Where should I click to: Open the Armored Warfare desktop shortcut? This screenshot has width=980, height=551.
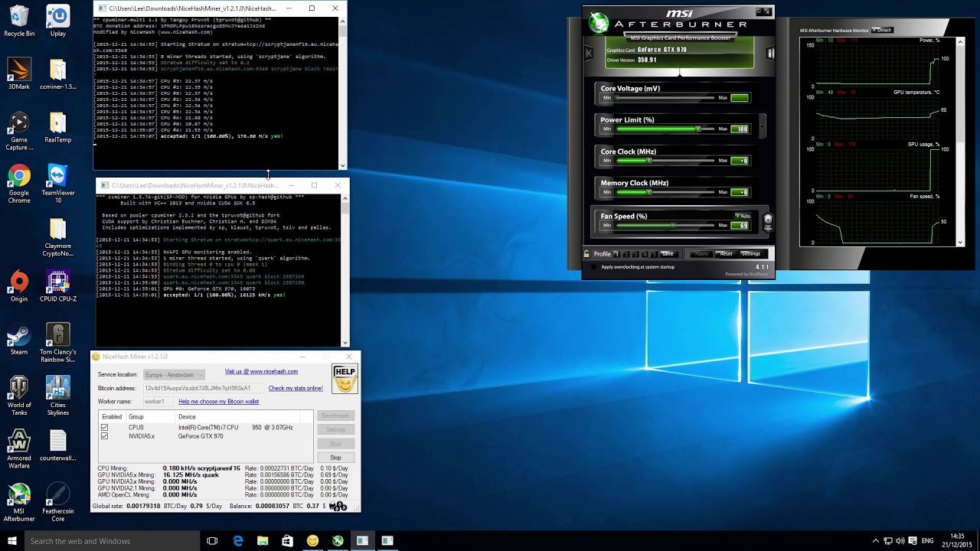(19, 450)
